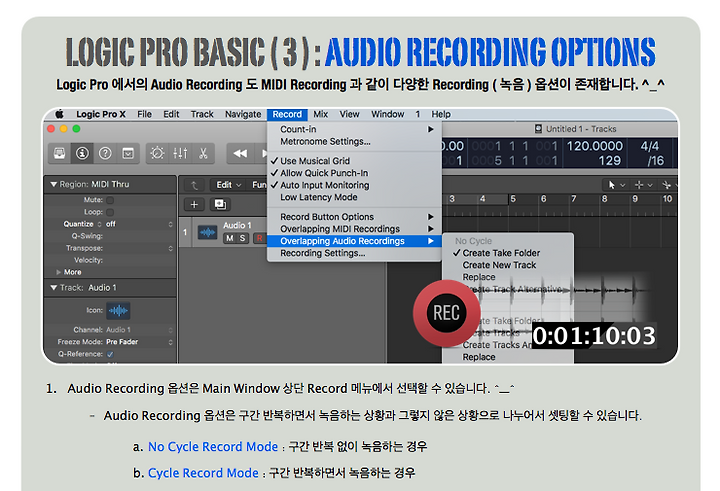Open Freeze Mode Pre Fader popup
Screen dimensions: 720x491
pyautogui.click(x=140, y=342)
